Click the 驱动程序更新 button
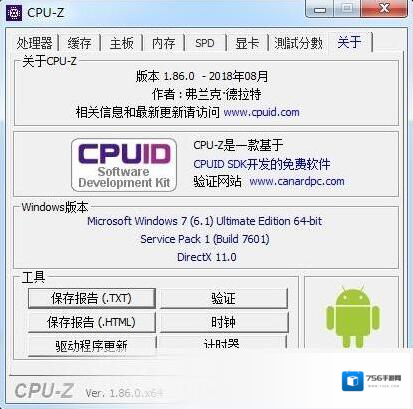The height and width of the screenshot is (409, 413). 92,345
